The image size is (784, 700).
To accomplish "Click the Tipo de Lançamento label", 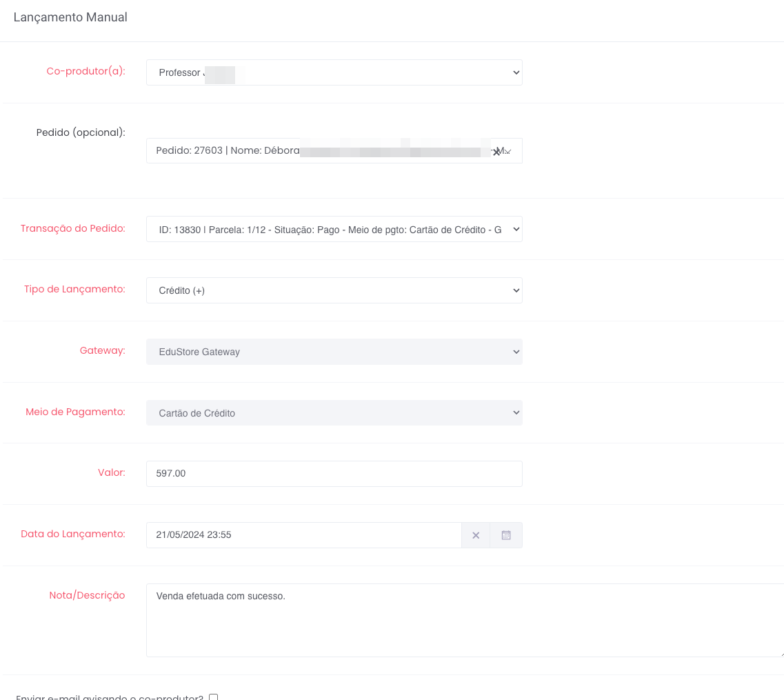I will (74, 289).
